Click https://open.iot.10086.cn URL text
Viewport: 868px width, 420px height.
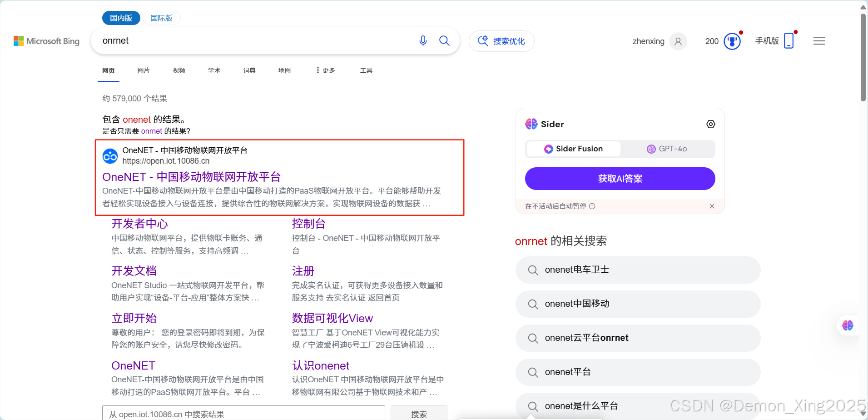[x=166, y=161]
